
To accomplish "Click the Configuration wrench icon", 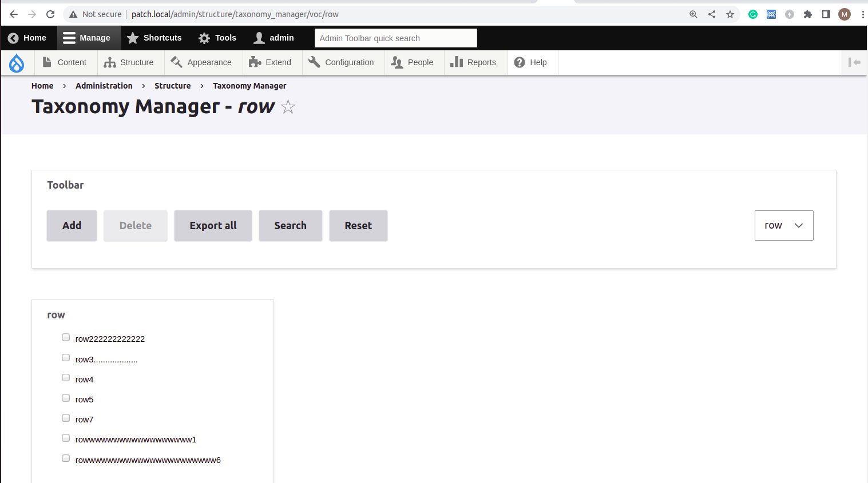I will coord(314,62).
